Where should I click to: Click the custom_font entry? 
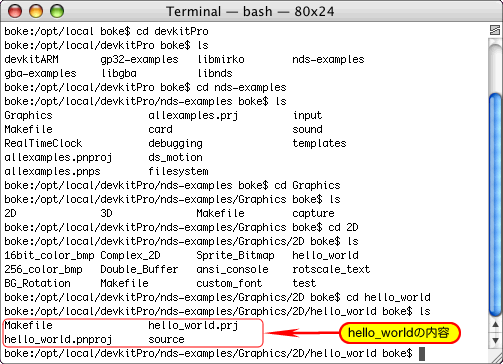(x=229, y=283)
